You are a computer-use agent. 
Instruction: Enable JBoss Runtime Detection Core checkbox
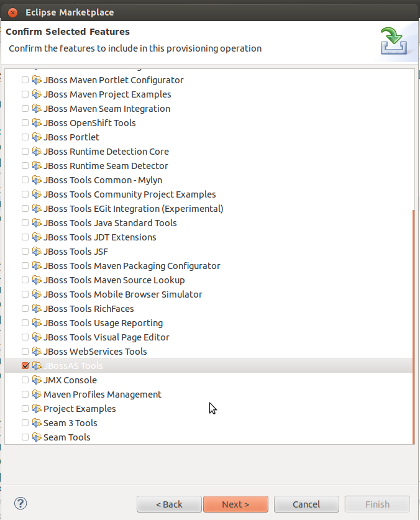[25, 151]
